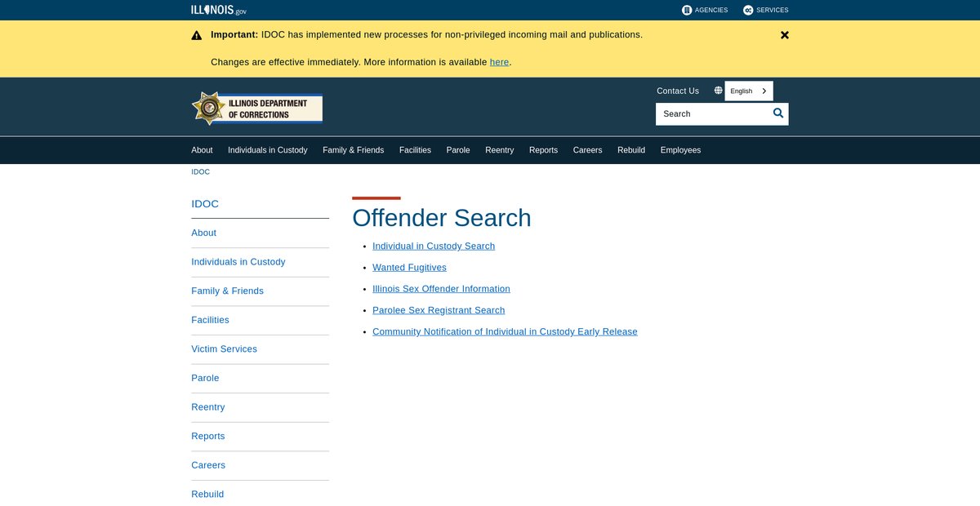
Task: Select About in the sidebar
Action: click(203, 233)
